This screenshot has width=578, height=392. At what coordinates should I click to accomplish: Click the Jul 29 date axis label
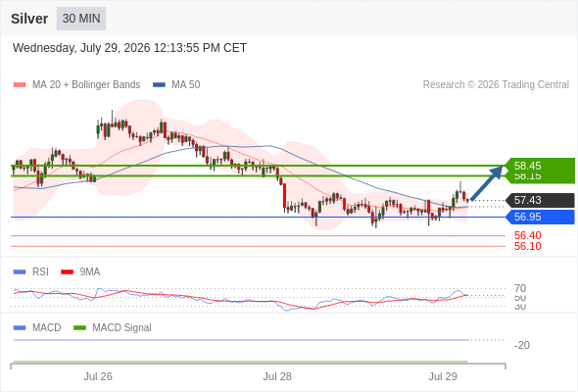[443, 376]
